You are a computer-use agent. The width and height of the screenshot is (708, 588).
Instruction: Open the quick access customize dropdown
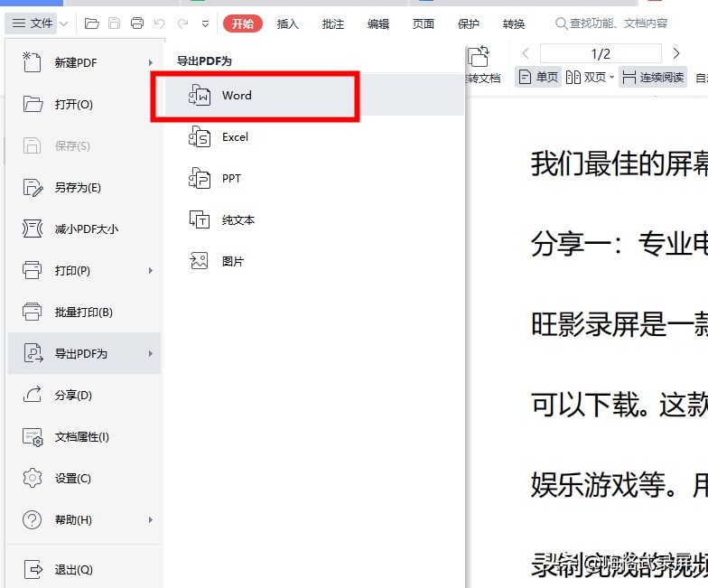coord(205,23)
